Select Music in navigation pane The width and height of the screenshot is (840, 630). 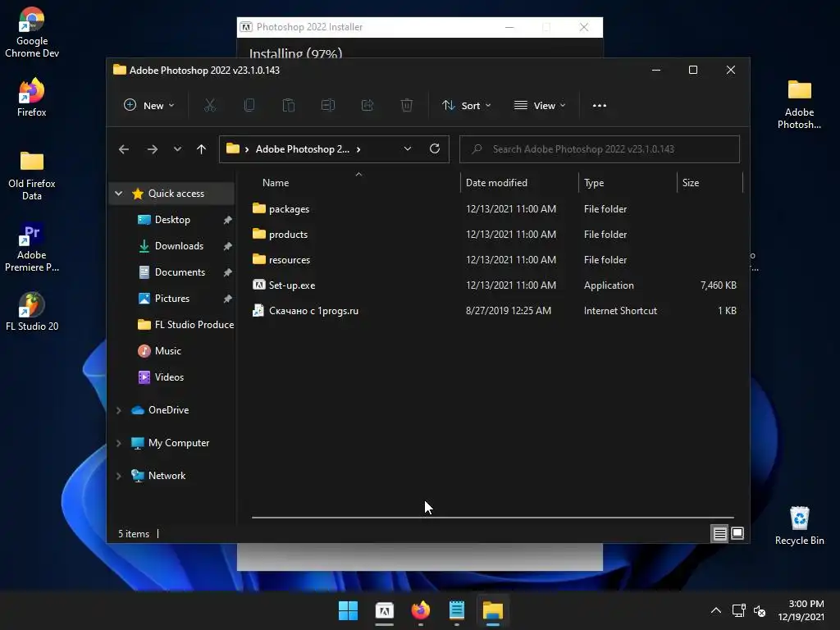click(x=167, y=351)
